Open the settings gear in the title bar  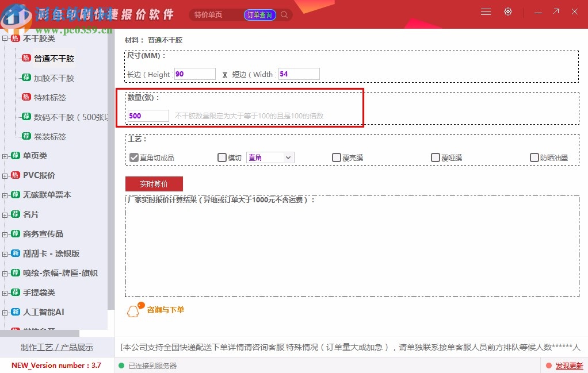coord(507,11)
